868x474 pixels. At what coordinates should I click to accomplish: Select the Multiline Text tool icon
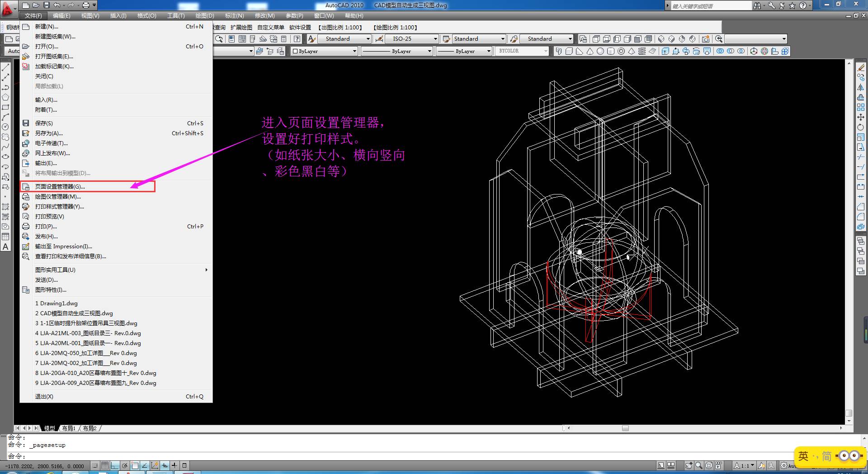(5, 246)
